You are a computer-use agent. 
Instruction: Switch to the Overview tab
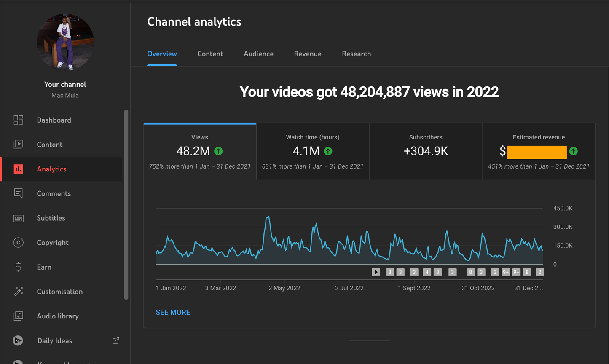(x=162, y=54)
